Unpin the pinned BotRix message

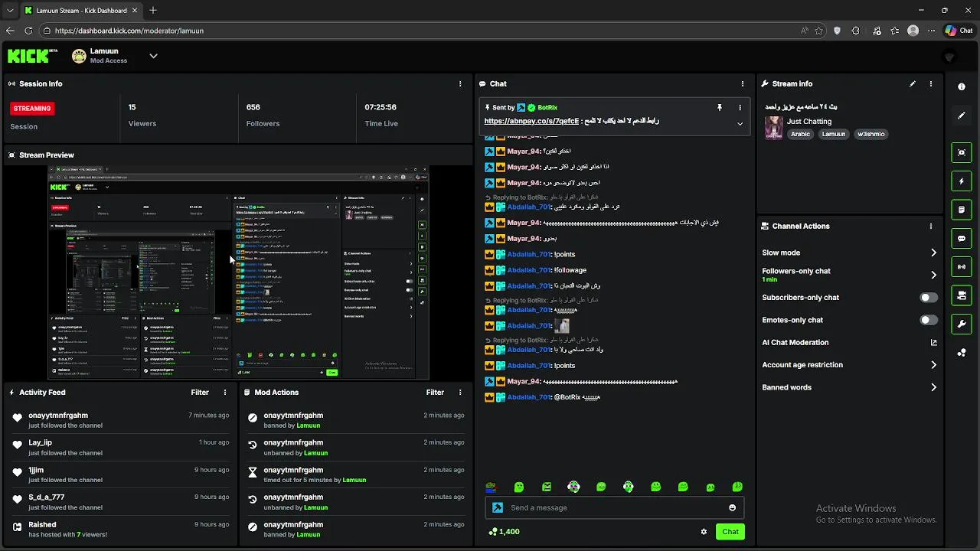719,108
